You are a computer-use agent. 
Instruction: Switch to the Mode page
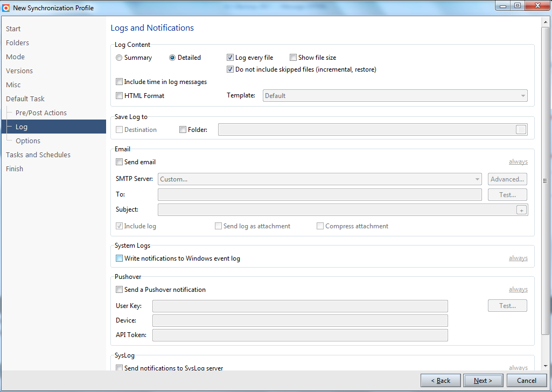tap(15, 57)
